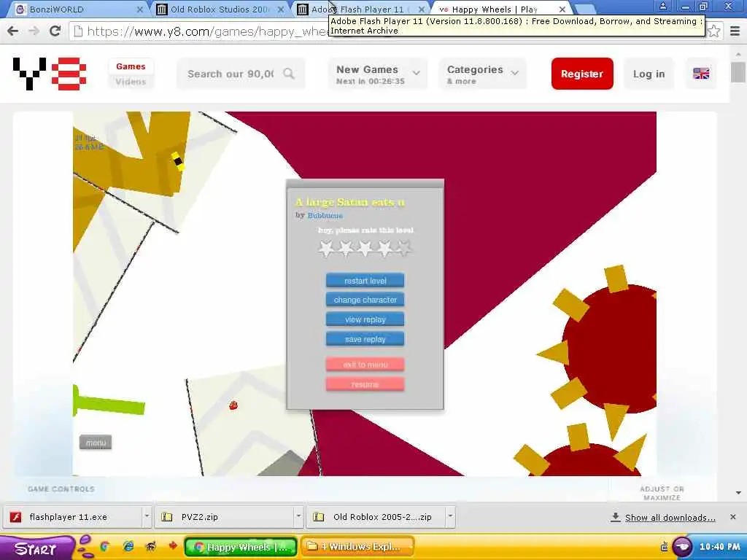The height and width of the screenshot is (560, 747).
Task: Open the Old Roblox 2005-2...zip download
Action: [x=376, y=517]
